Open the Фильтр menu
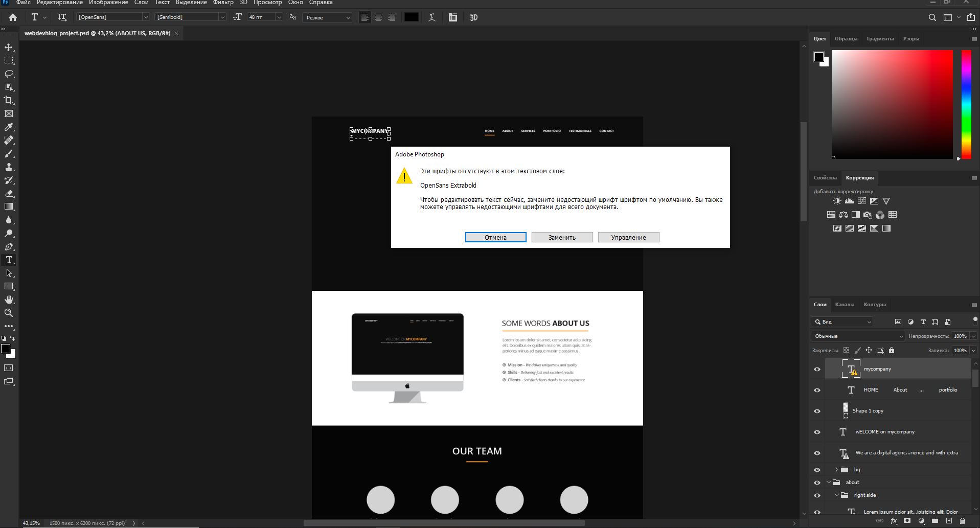The image size is (980, 528). 223,3
